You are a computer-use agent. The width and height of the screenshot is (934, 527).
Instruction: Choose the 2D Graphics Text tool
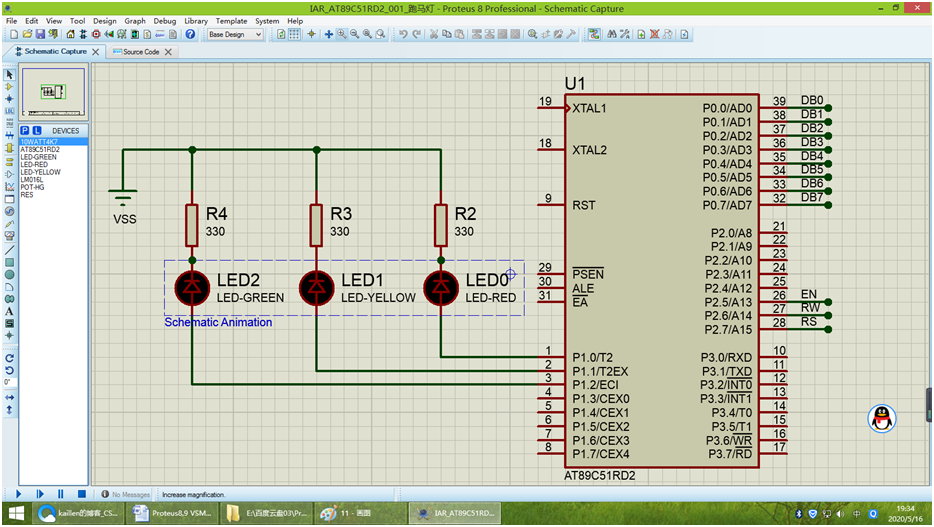10,311
